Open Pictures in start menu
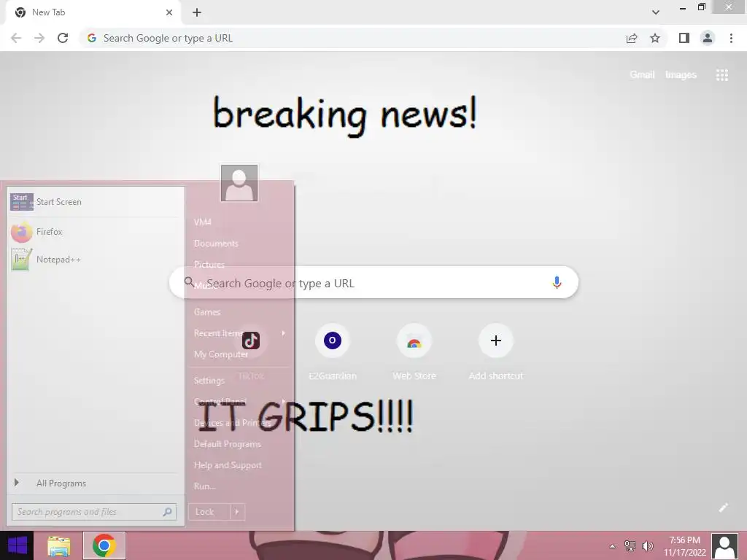This screenshot has width=747, height=560. (209, 264)
